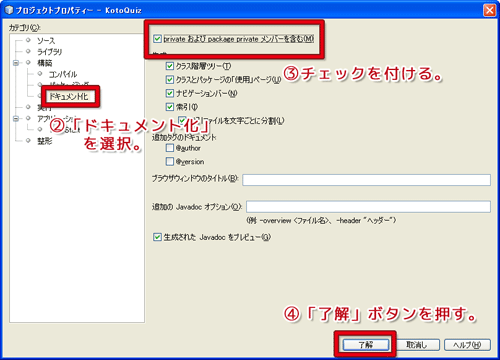Viewport: 500px width, 360px height.
Task: Select the 構築 category node
Action: pos(44,63)
